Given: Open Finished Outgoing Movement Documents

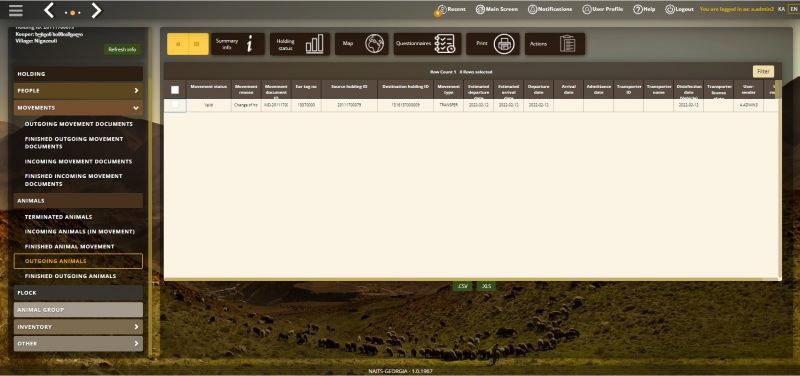Looking at the screenshot, I should tap(74, 143).
